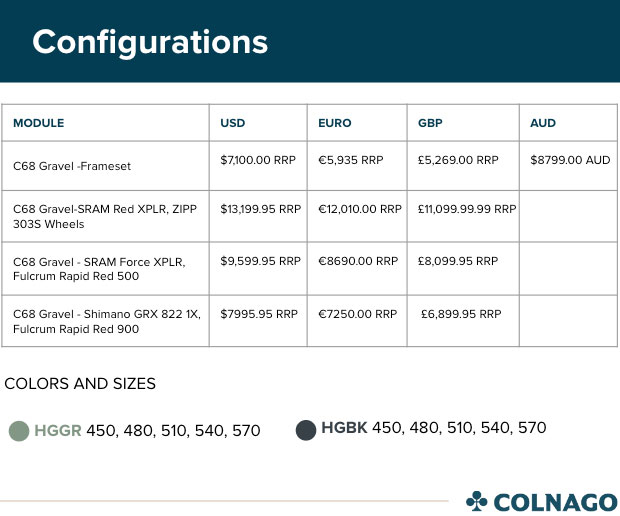Click the €12,010.00 RRP price cell
Screen dimensions: 620x516
point(360,209)
